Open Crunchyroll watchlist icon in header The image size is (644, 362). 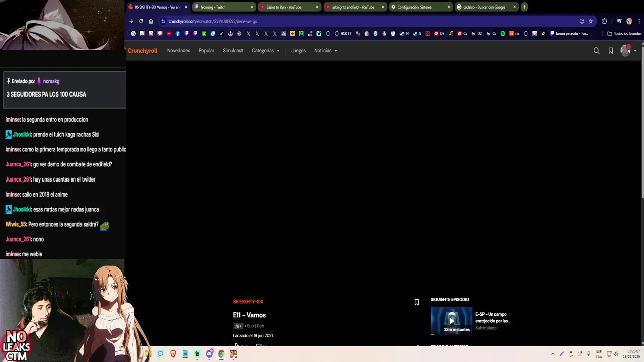[x=610, y=51]
